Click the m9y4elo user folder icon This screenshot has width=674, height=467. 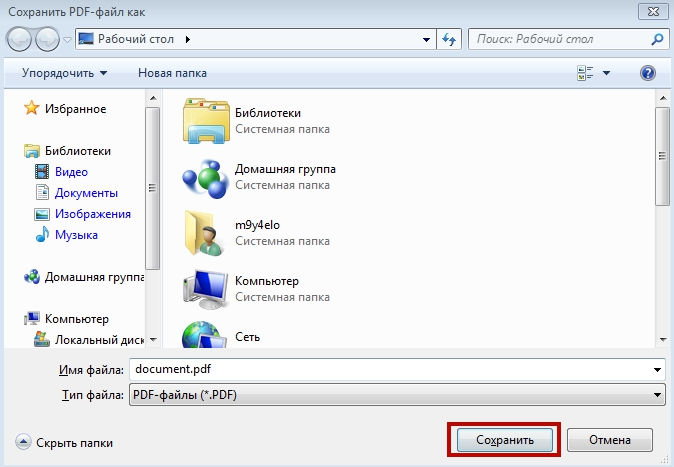click(x=205, y=234)
